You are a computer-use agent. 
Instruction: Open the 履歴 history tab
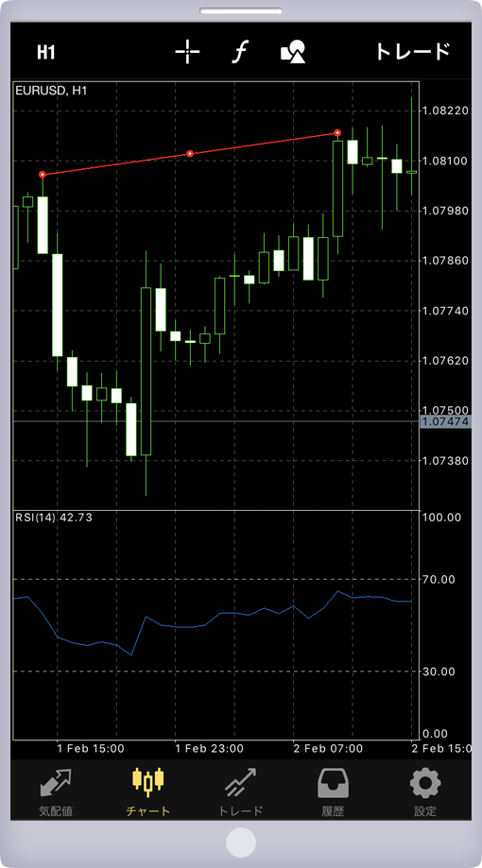click(333, 792)
